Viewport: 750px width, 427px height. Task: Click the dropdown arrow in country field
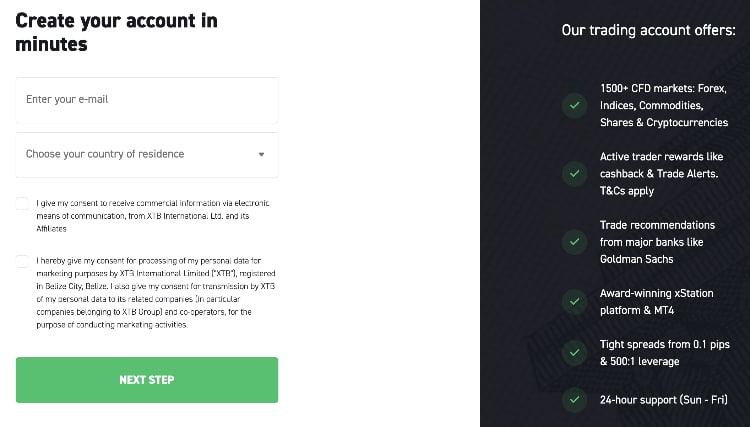[261, 154]
